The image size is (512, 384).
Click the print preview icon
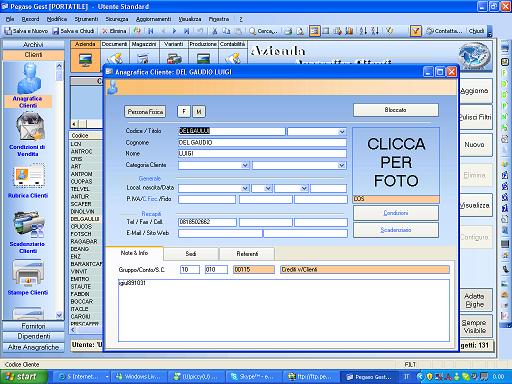300,31
